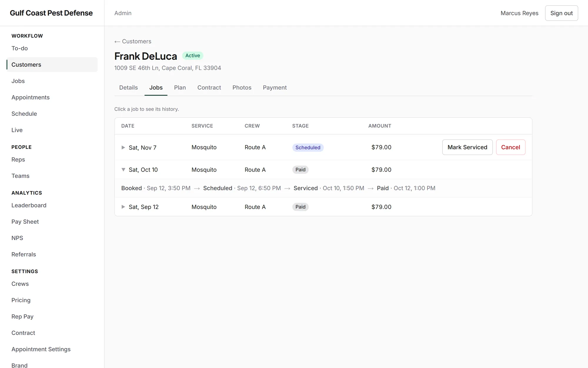Go to the Payment tab
This screenshot has width=588, height=368.
pyautogui.click(x=275, y=87)
